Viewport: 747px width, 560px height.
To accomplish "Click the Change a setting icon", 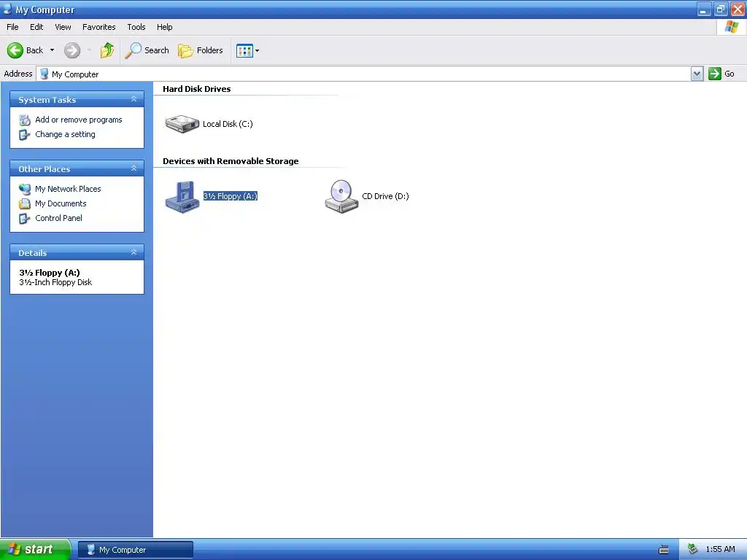I will tap(24, 135).
